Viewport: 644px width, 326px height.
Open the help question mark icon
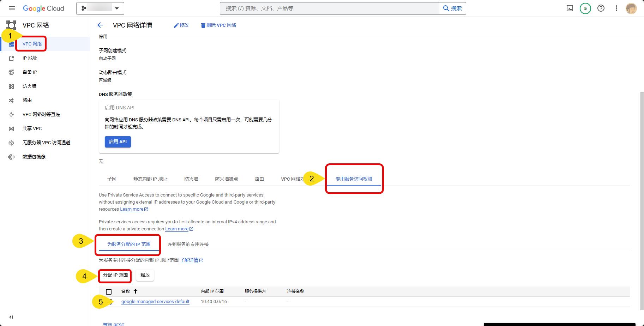click(x=601, y=8)
